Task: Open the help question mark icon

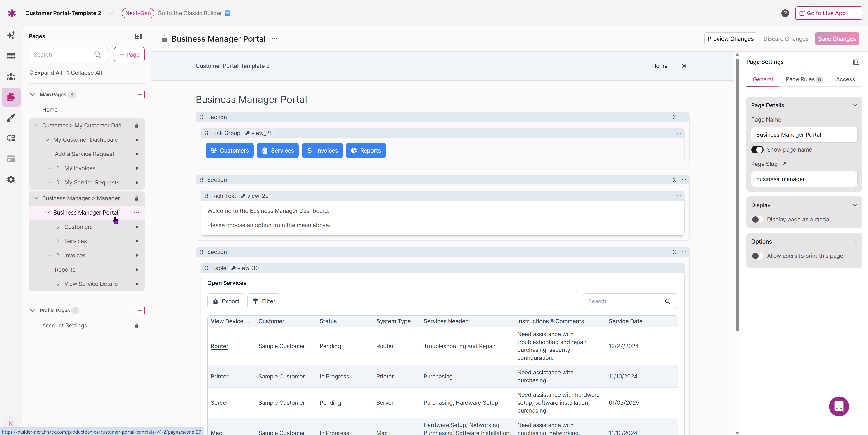Action: click(x=785, y=13)
